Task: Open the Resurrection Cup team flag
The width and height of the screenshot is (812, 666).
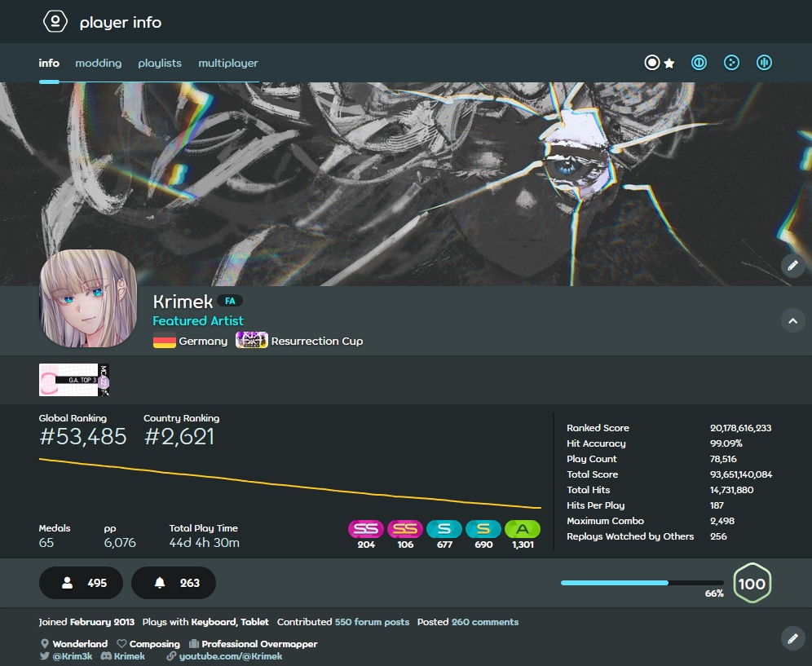Action: tap(252, 340)
